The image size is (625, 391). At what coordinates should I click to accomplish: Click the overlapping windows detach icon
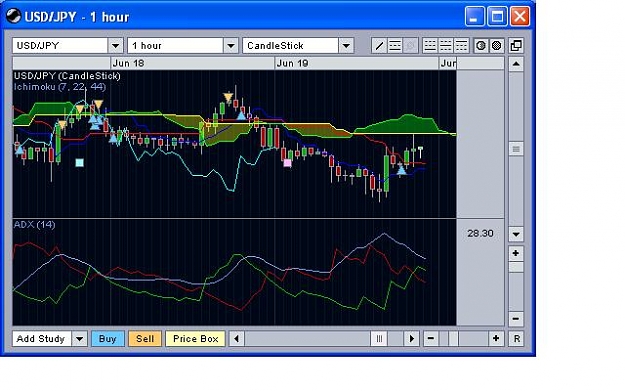click(x=516, y=46)
